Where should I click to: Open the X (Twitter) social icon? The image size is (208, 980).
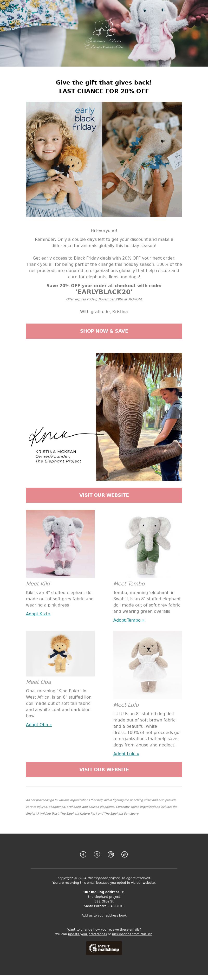97,854
